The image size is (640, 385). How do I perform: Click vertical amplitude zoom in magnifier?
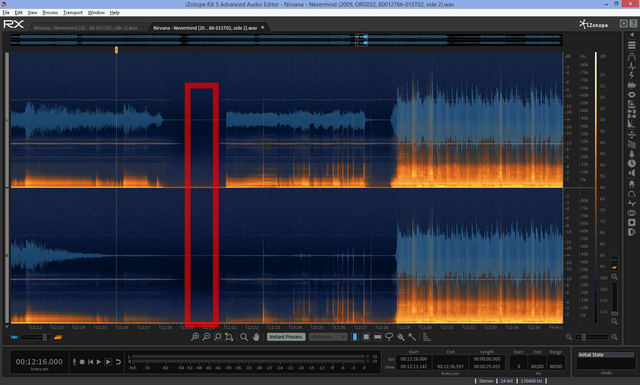pyautogui.click(x=614, y=277)
